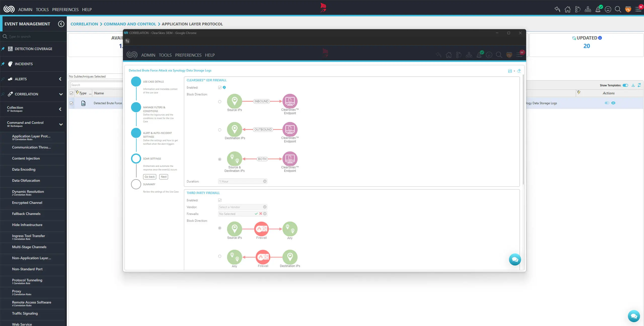
Task: Open the PREFERENCES menu in main bar
Action: click(65, 10)
